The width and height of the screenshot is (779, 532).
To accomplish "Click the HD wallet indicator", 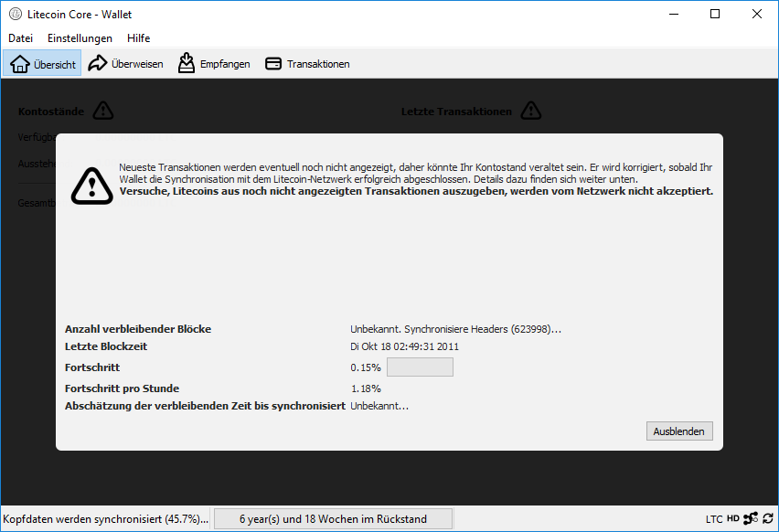I will coord(733,518).
